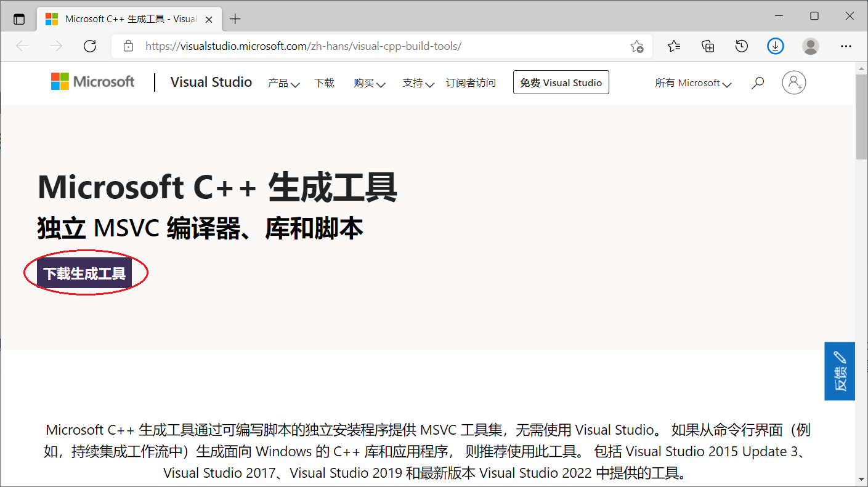Expand the 所有 Microsoft dropdown
Screen dimensions: 868x487
click(x=692, y=83)
